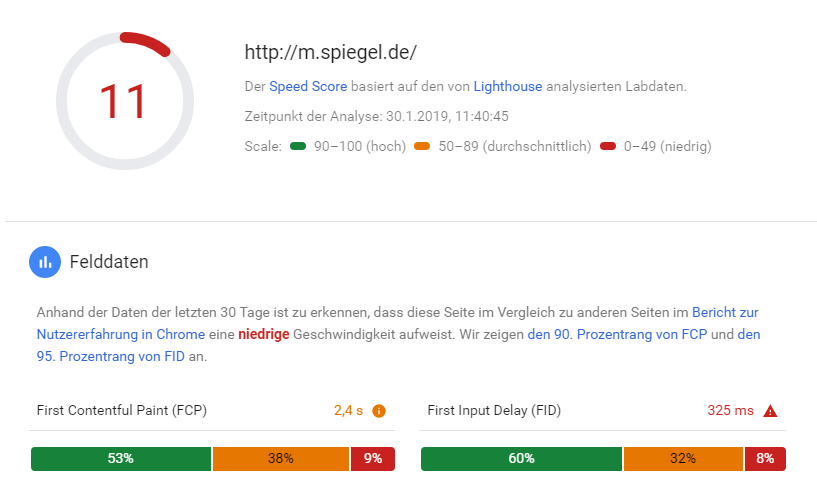
Task: Click the orange 38% FCP bar segment
Action: (x=281, y=459)
